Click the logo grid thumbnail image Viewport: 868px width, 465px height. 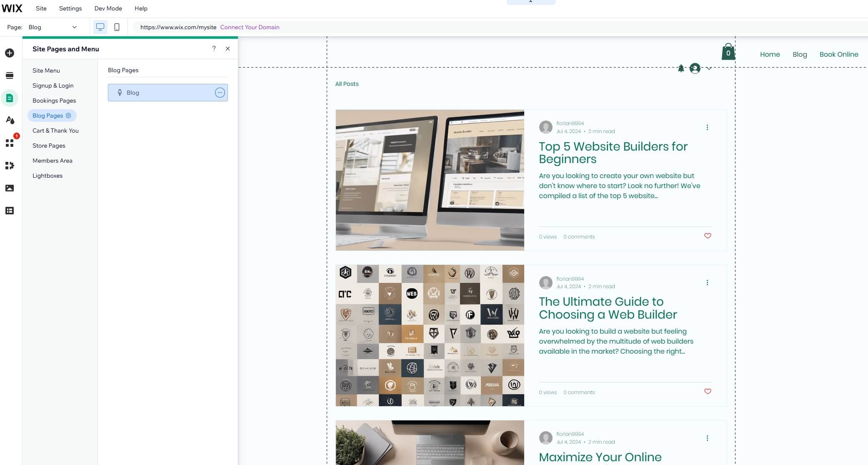tap(430, 335)
